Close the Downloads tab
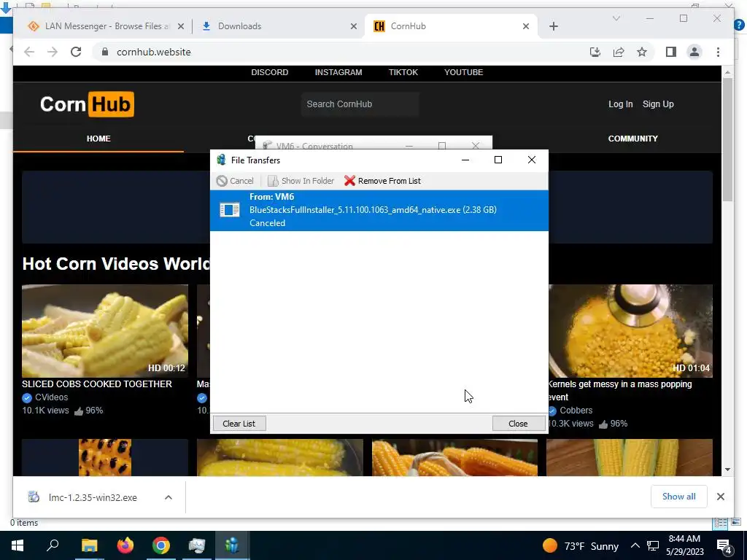This screenshot has height=560, width=747. (354, 27)
